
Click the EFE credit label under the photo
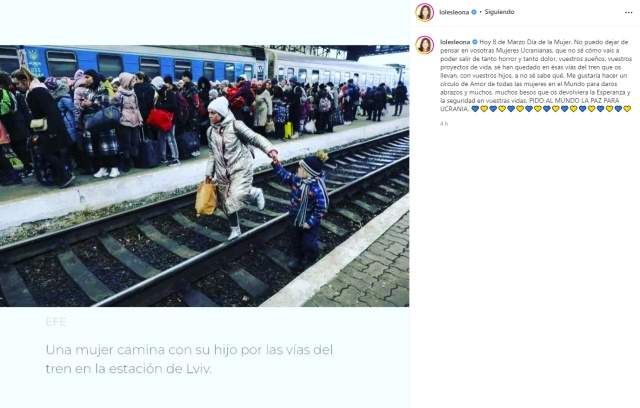pos(56,322)
